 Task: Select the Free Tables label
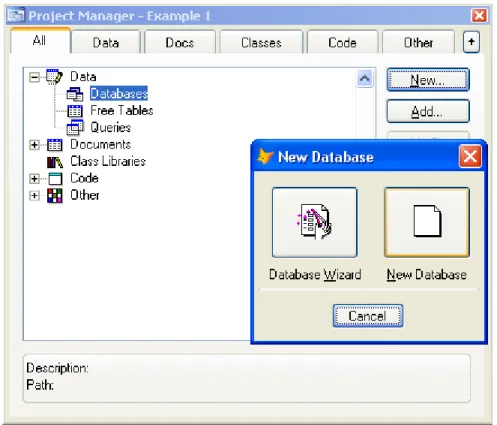pyautogui.click(x=122, y=110)
